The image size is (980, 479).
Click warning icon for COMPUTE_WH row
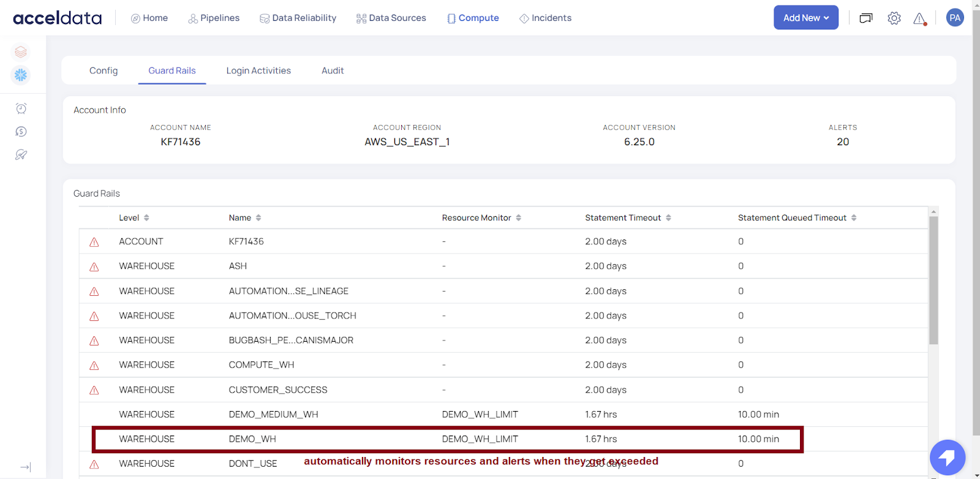[94, 365]
